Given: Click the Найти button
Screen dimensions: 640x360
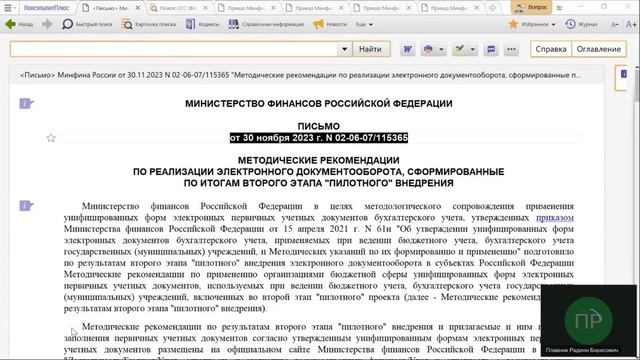Looking at the screenshot, I should [370, 49].
